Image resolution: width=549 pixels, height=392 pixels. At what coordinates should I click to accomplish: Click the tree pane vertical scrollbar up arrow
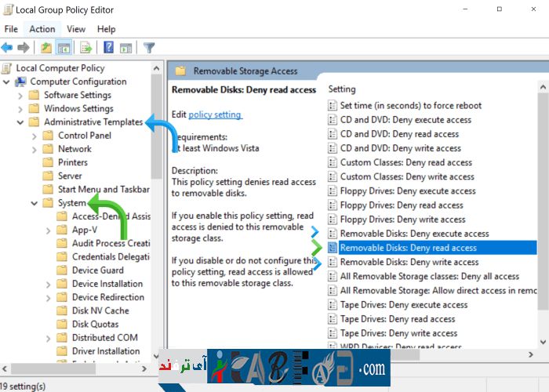click(156, 68)
